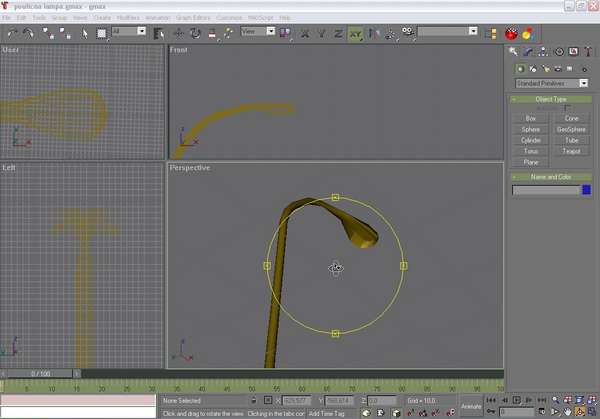Open the red-ball Material Editor icon
Image resolution: width=600 pixels, height=419 pixels.
tap(511, 34)
